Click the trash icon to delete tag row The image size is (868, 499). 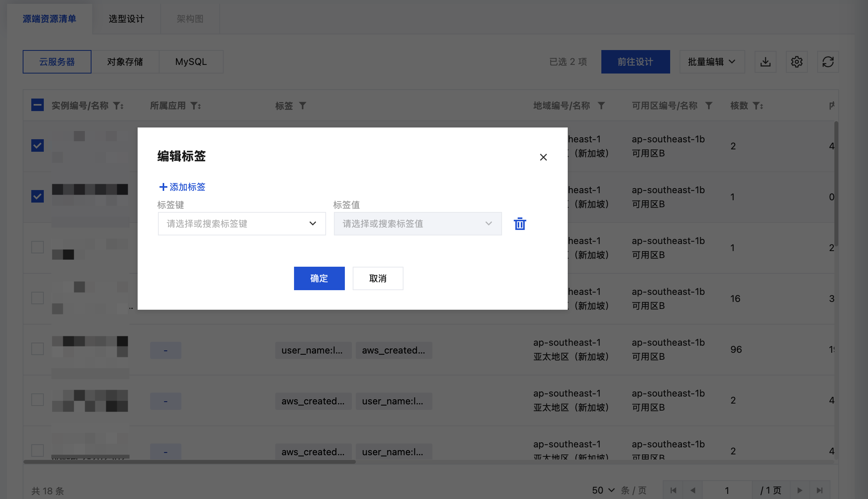click(x=520, y=224)
